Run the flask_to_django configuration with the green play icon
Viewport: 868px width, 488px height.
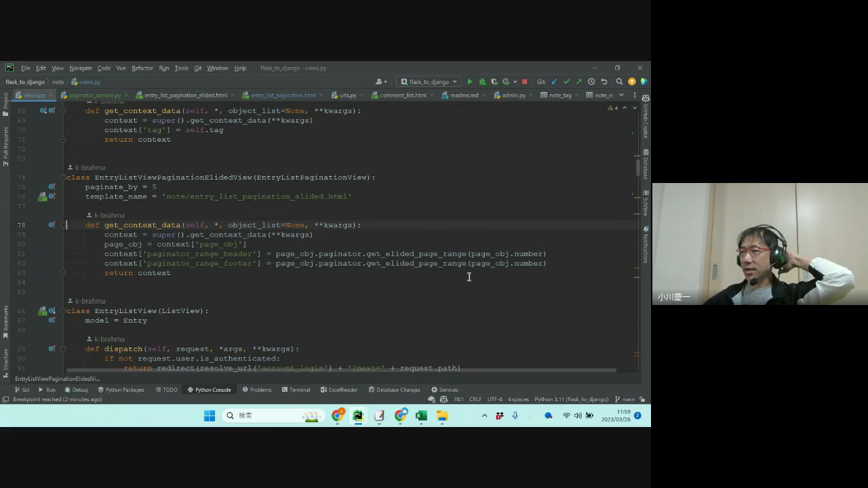[x=470, y=82]
